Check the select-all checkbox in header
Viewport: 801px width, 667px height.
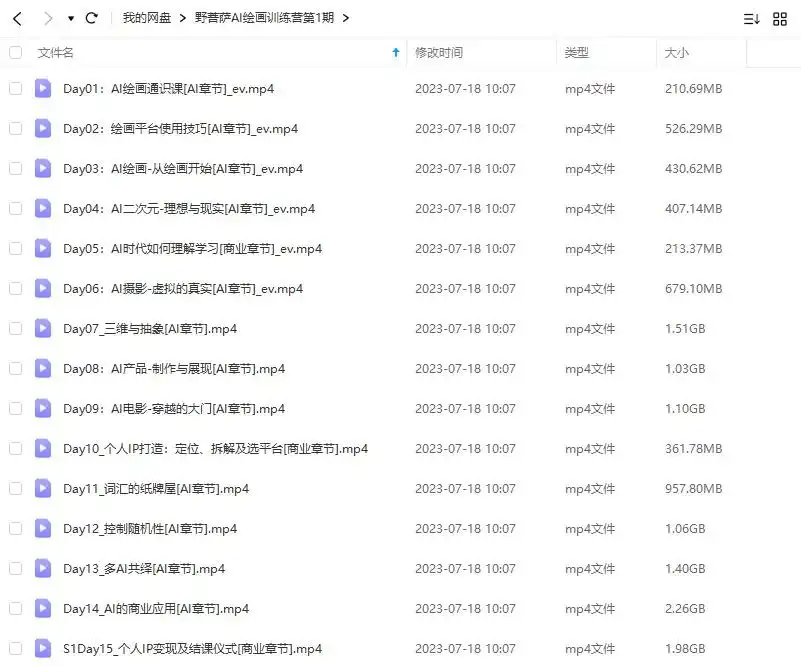(14, 53)
